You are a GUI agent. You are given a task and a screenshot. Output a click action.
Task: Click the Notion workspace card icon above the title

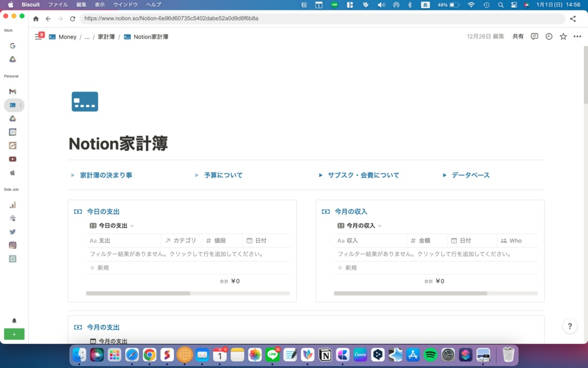(x=84, y=101)
